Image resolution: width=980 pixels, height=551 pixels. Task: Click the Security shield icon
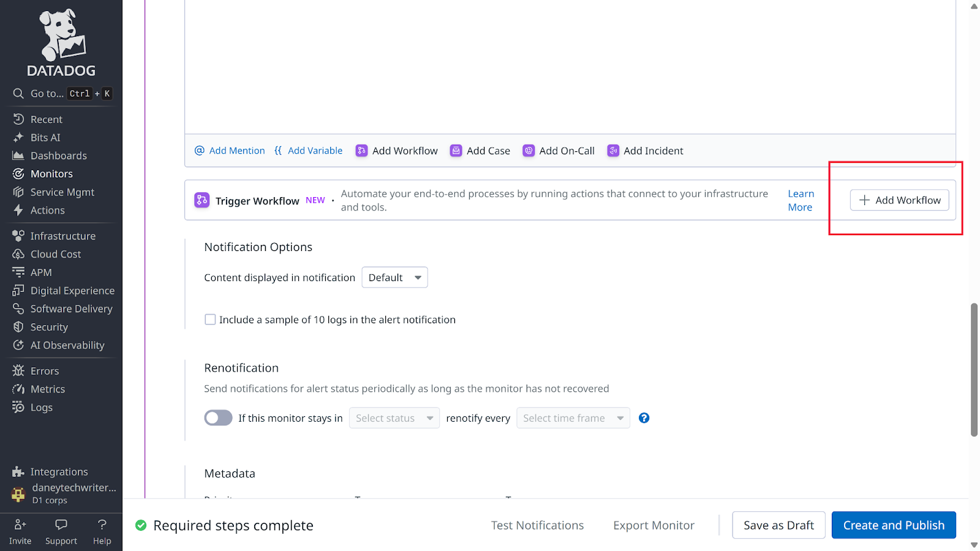click(18, 327)
